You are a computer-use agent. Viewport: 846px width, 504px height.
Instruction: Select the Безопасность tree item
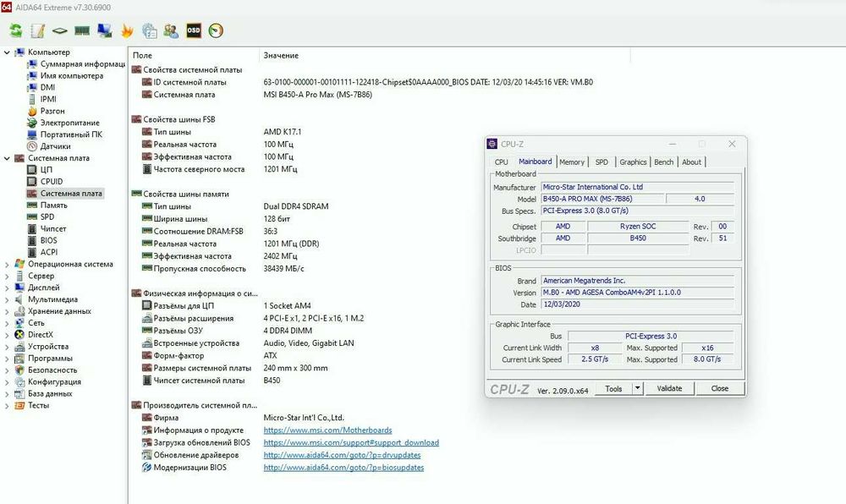pos(52,370)
